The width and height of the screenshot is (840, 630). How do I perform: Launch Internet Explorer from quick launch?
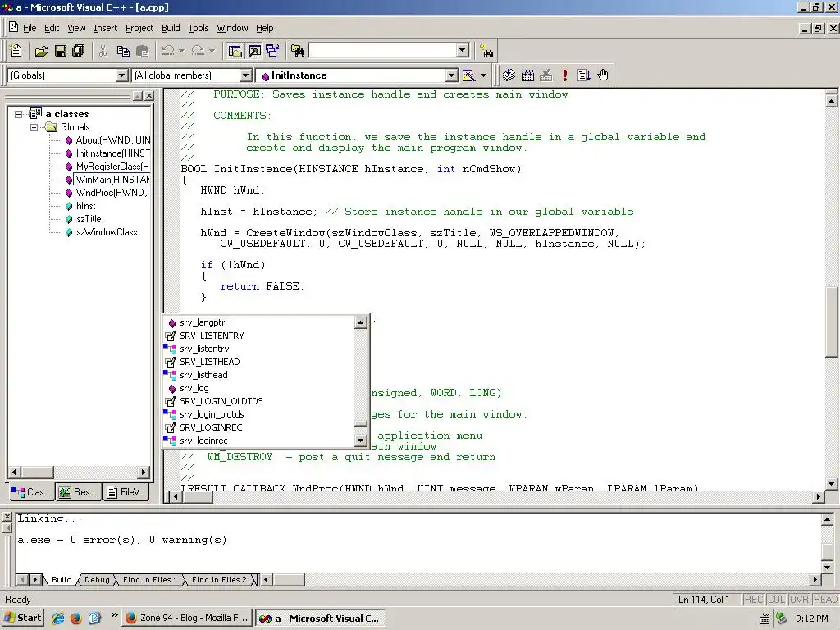[x=58, y=619]
